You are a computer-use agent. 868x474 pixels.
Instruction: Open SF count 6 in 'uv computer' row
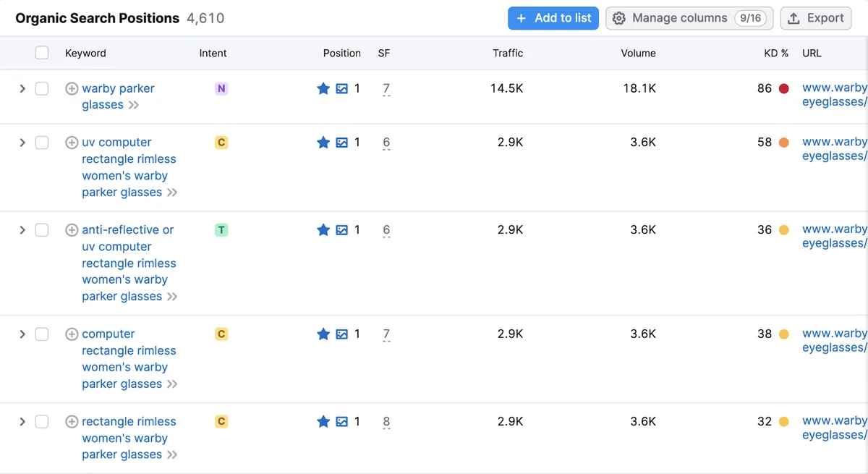point(386,143)
